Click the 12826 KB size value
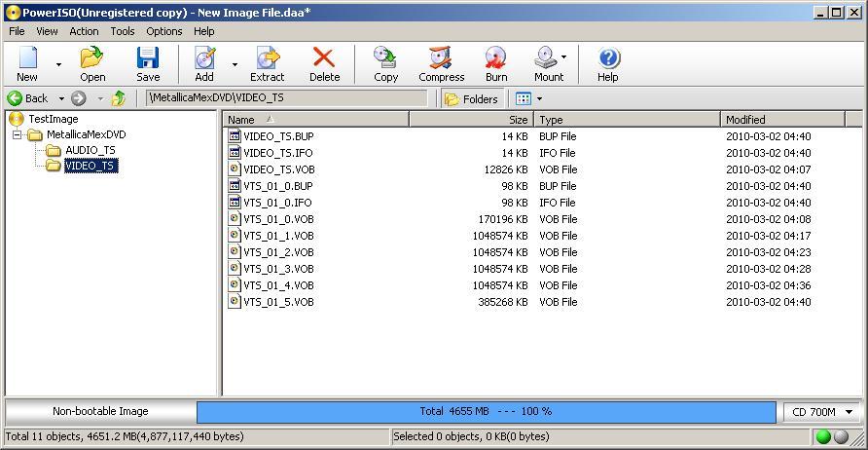The height and width of the screenshot is (450, 868). (x=505, y=169)
